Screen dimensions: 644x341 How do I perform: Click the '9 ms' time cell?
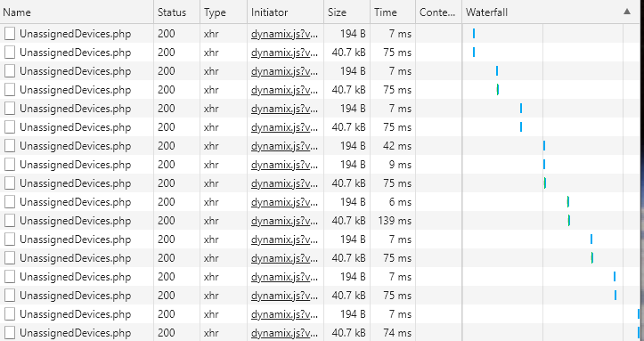pyautogui.click(x=400, y=165)
